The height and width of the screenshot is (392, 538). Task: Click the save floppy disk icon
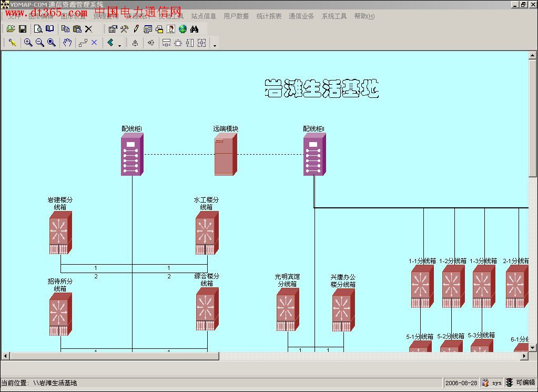(23, 29)
